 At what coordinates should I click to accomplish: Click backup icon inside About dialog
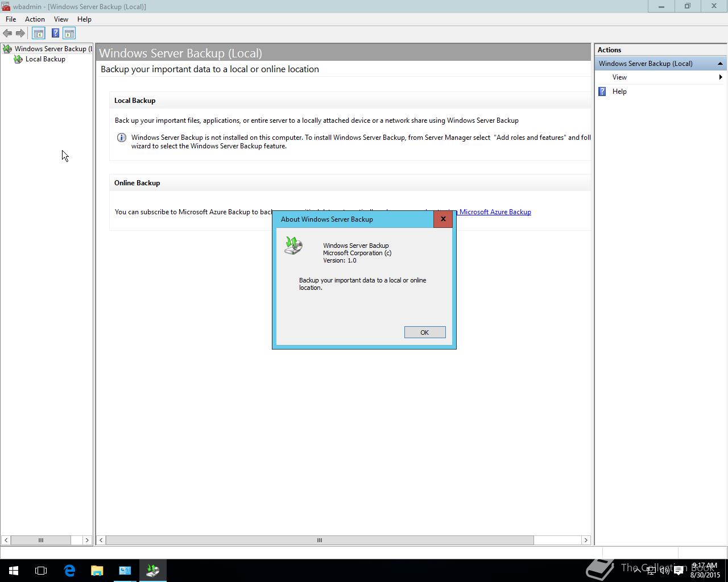point(293,246)
